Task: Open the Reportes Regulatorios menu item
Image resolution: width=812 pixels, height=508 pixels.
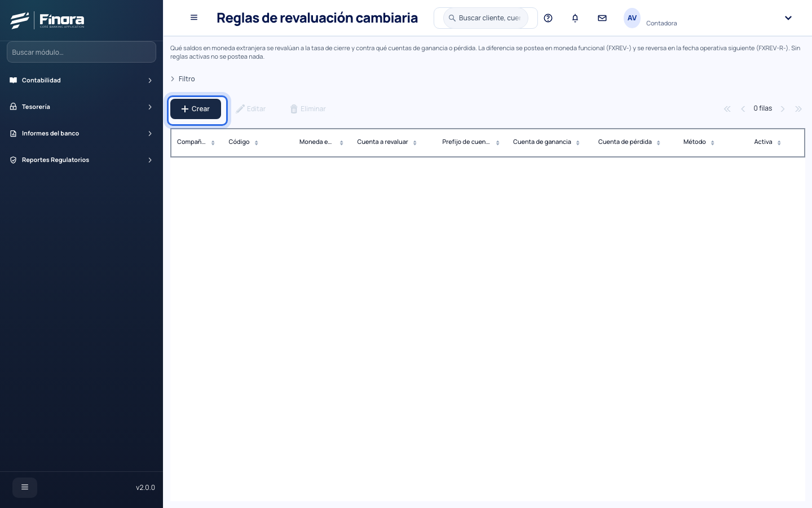Action: pos(81,160)
